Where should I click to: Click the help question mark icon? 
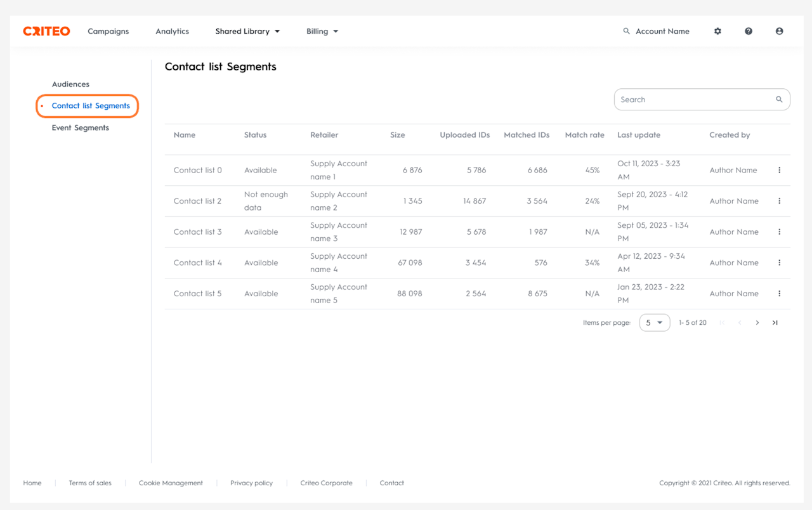point(749,31)
